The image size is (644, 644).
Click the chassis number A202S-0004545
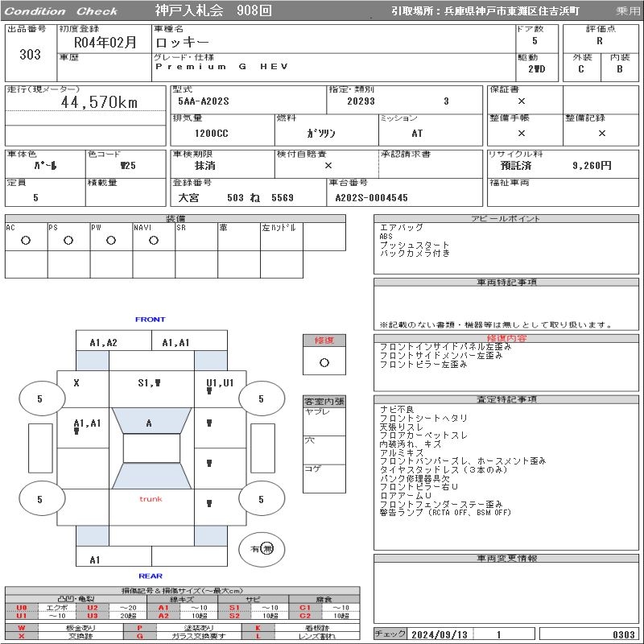371,198
